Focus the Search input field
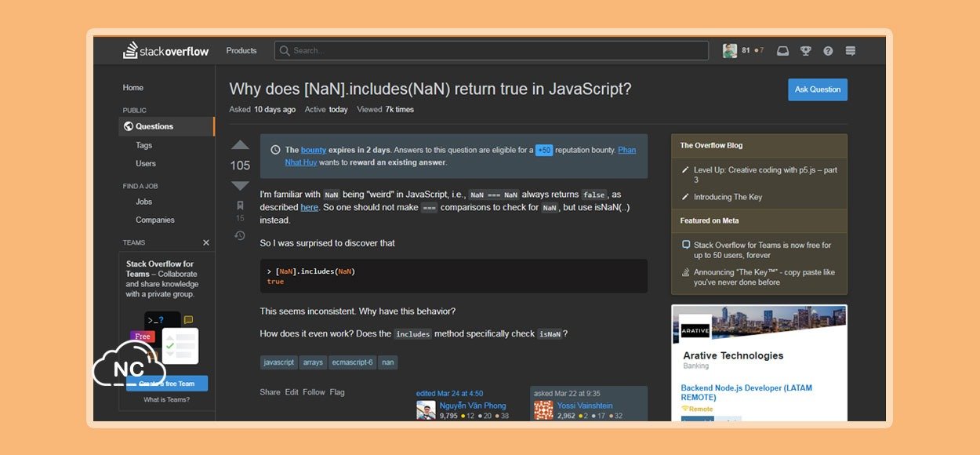The image size is (980, 455). [492, 51]
